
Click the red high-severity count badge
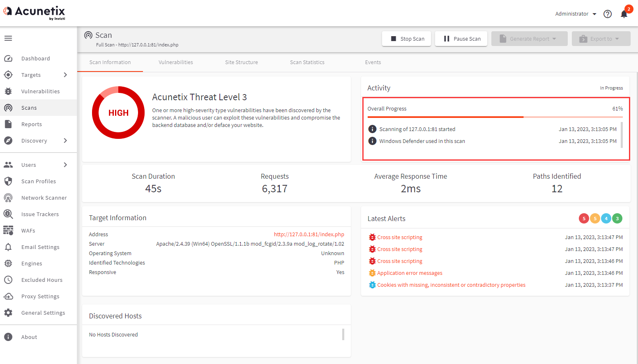click(x=584, y=219)
